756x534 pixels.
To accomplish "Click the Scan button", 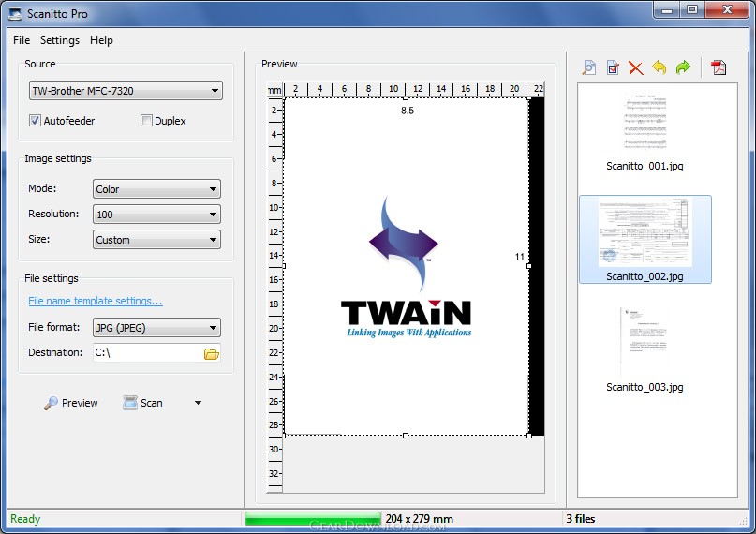I will (142, 403).
